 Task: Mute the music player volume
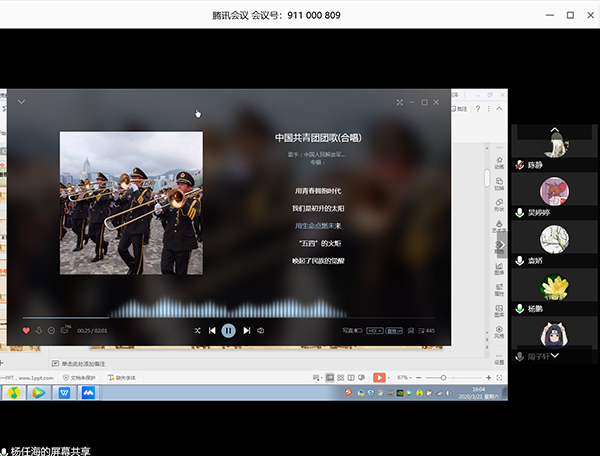[x=261, y=330]
